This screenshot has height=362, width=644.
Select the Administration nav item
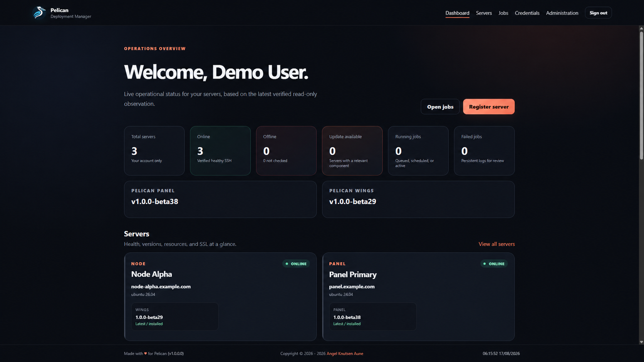click(x=562, y=13)
